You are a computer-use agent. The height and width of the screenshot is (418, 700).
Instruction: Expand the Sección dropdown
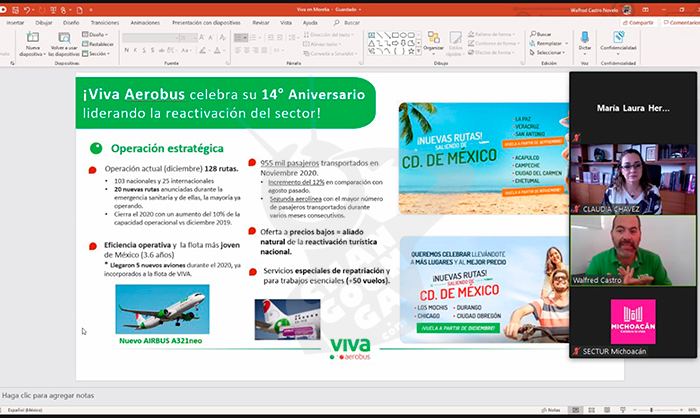click(98, 53)
